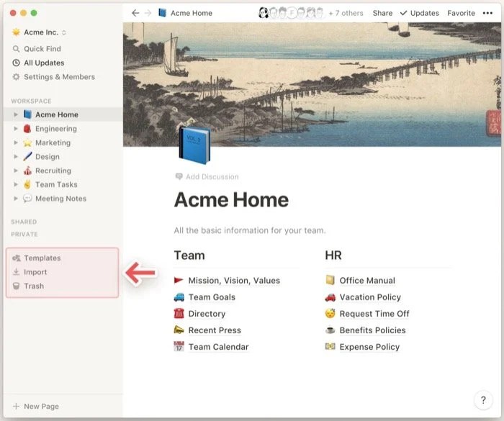The image size is (504, 421).
Task: Click the red flag icon by Mission
Action: pos(179,280)
